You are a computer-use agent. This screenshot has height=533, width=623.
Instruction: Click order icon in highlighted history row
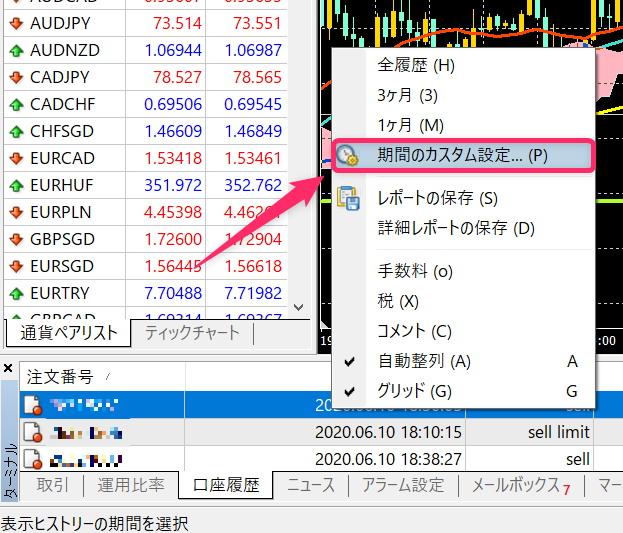(x=33, y=405)
